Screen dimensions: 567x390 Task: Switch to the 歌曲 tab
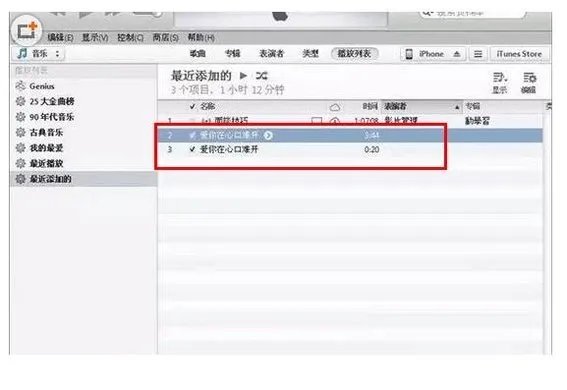(198, 54)
